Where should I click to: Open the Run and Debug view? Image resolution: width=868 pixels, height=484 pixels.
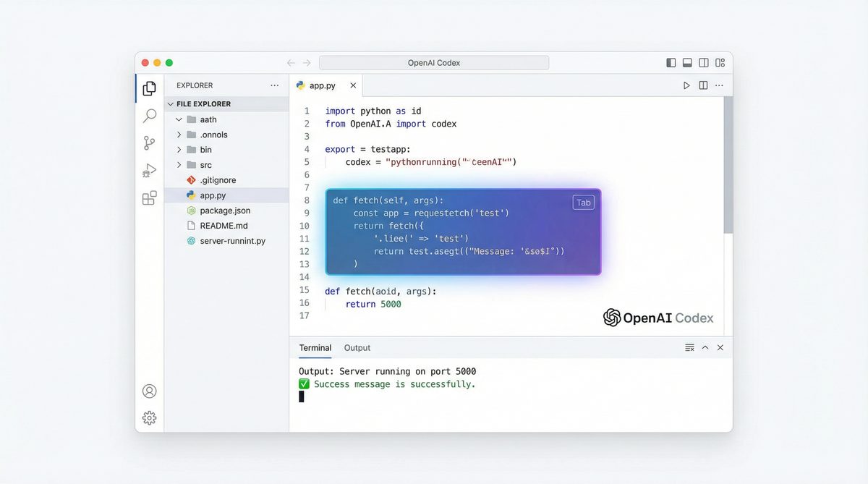click(149, 171)
